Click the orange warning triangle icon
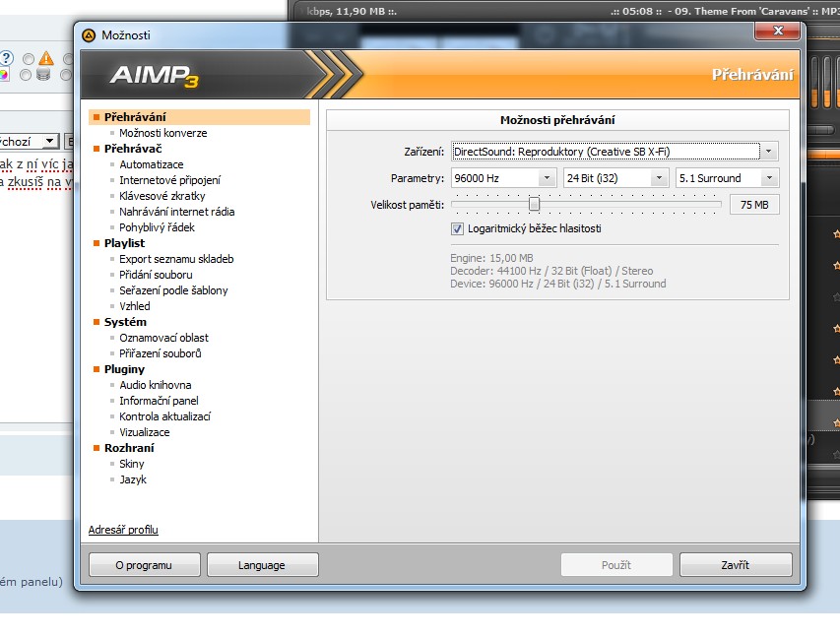 (45, 59)
